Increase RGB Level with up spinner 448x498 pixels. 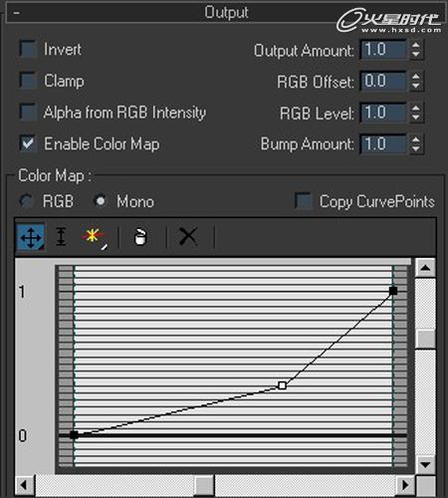(x=416, y=108)
